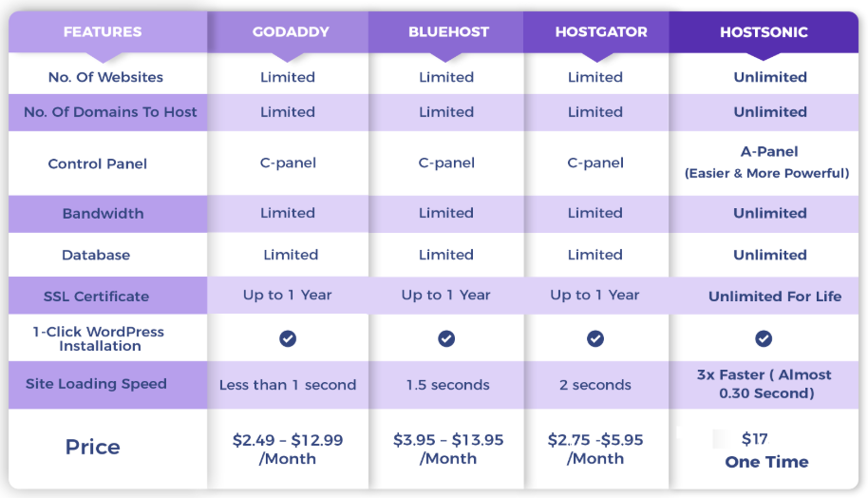Click the HostSonic WordPress installation checkmark
Image resolution: width=868 pixels, height=498 pixels.
[764, 338]
